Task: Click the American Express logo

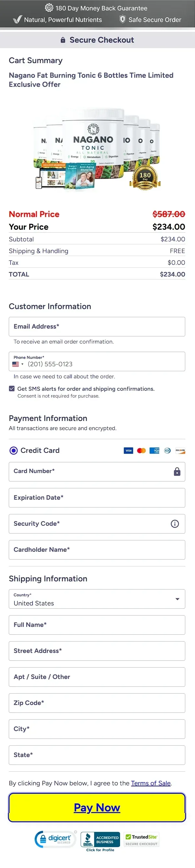Action: 154,451
